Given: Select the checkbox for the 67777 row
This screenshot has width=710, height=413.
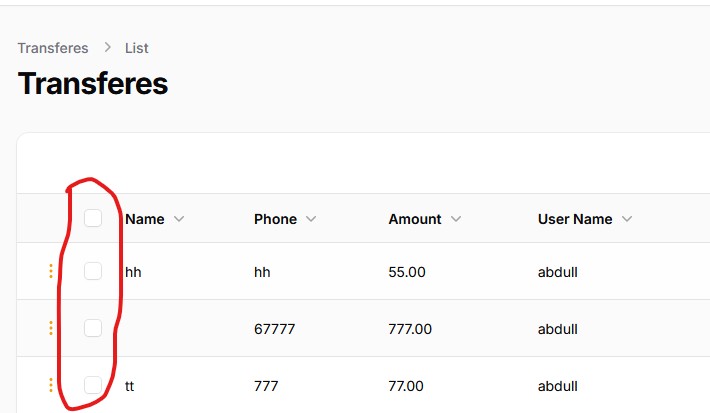Looking at the screenshot, I should 93,328.
